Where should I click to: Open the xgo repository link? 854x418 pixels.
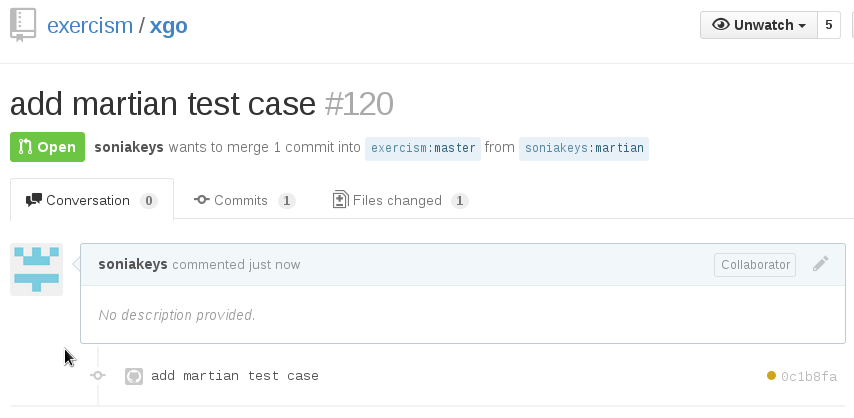click(169, 26)
